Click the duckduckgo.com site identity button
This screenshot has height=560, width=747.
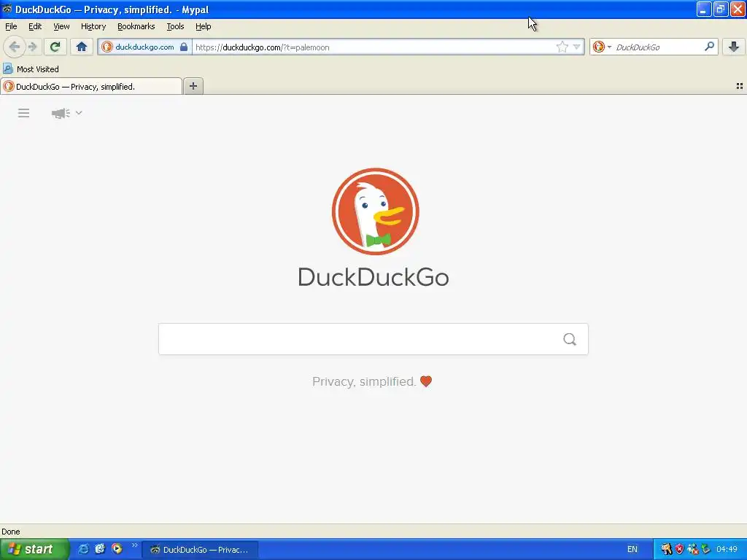coord(144,47)
